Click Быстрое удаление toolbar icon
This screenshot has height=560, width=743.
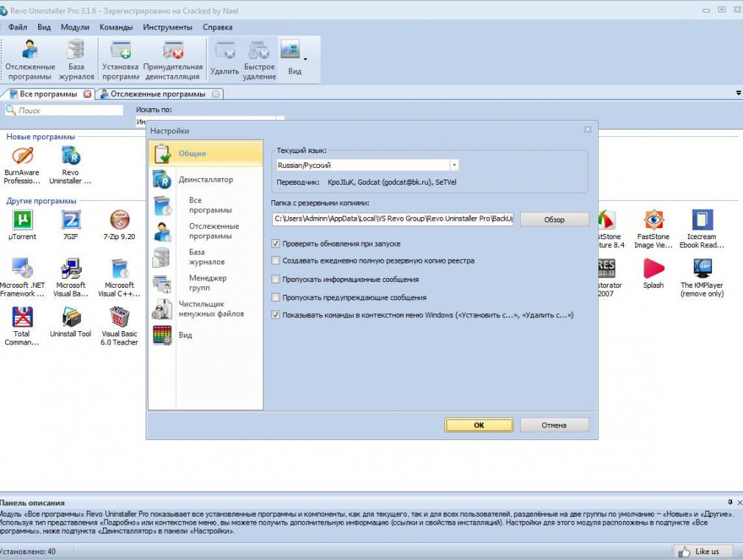(259, 60)
